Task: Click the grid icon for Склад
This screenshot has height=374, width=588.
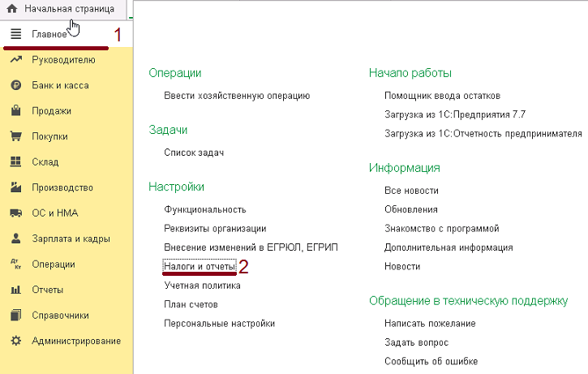Action: coord(15,161)
